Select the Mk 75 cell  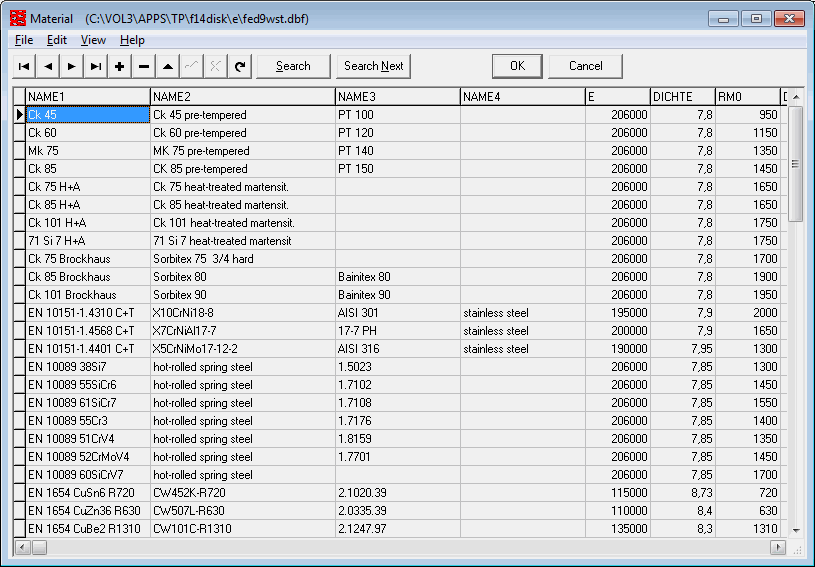88,151
